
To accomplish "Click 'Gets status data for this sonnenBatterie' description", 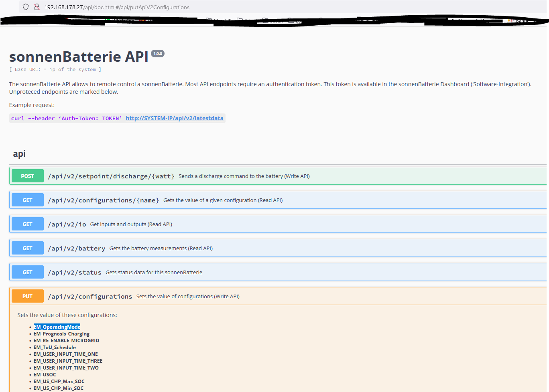I will click(x=154, y=272).
